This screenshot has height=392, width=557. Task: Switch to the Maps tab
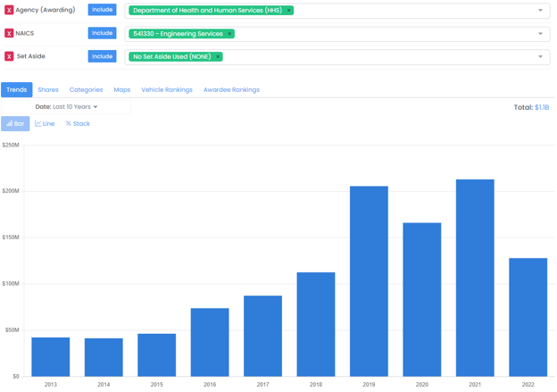point(121,89)
